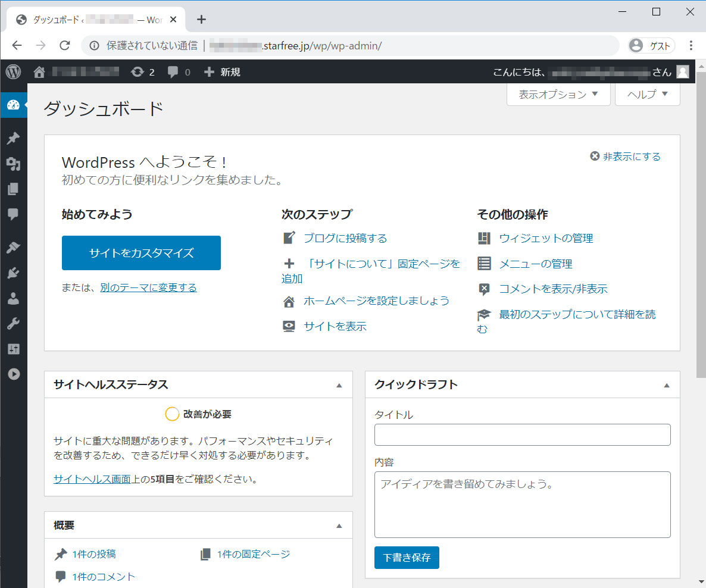Open ウィジェットの管理 link
This screenshot has width=706, height=588.
(x=546, y=238)
